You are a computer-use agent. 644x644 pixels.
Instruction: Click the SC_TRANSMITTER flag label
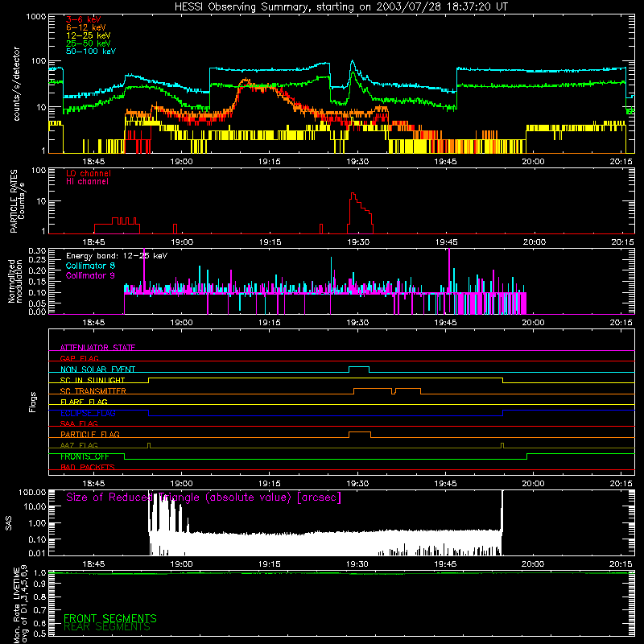coord(93,391)
